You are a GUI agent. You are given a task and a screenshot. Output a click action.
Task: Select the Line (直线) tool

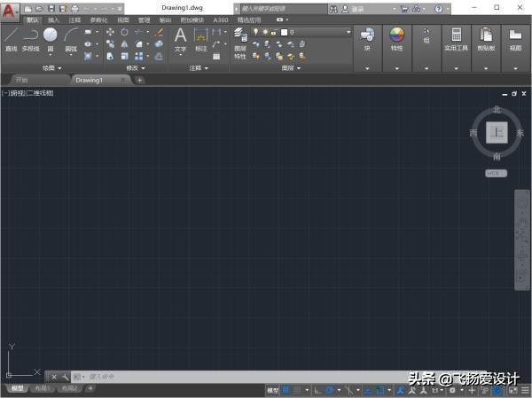(12, 40)
